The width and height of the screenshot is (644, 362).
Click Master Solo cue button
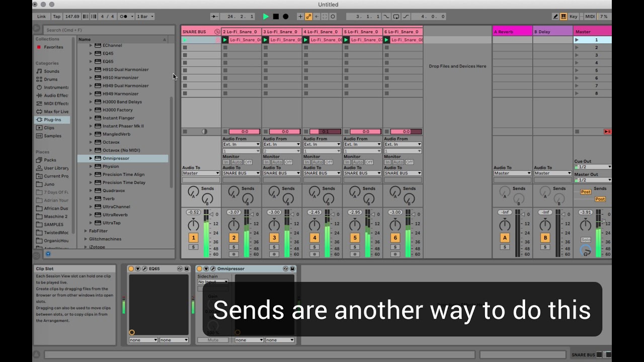586,240
